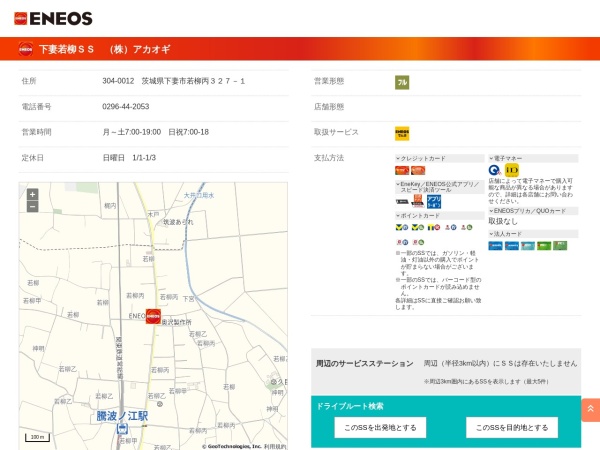
Task: Click the red ENEOS station marker on the map
Action: [153, 316]
